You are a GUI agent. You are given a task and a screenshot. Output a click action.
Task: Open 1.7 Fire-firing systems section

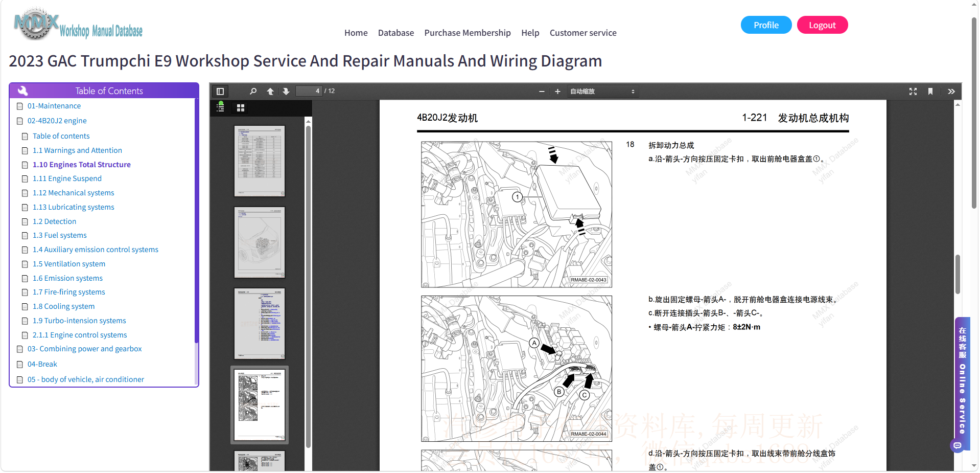(69, 292)
